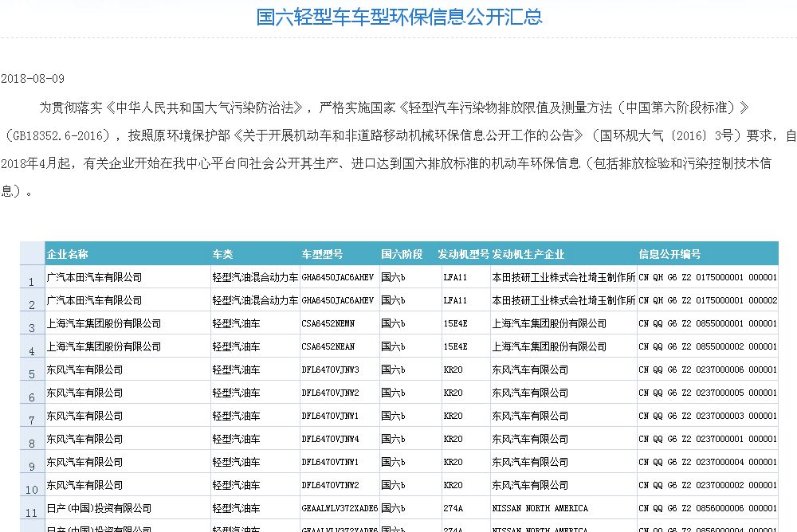This screenshot has height=532, width=797.
Task: Click the 车型型号 column header
Action: [322, 254]
